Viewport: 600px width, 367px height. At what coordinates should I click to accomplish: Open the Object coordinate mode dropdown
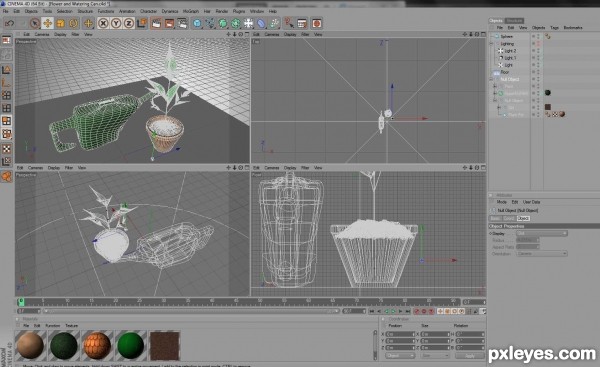400,356
